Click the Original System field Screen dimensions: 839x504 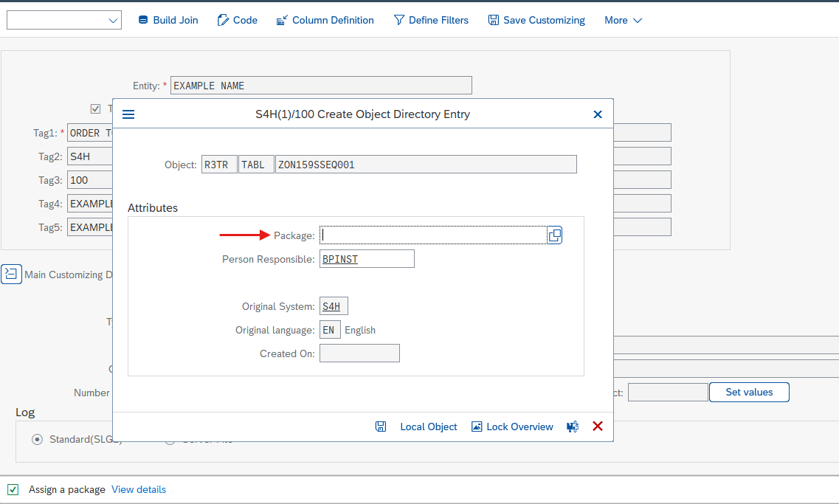coord(334,306)
